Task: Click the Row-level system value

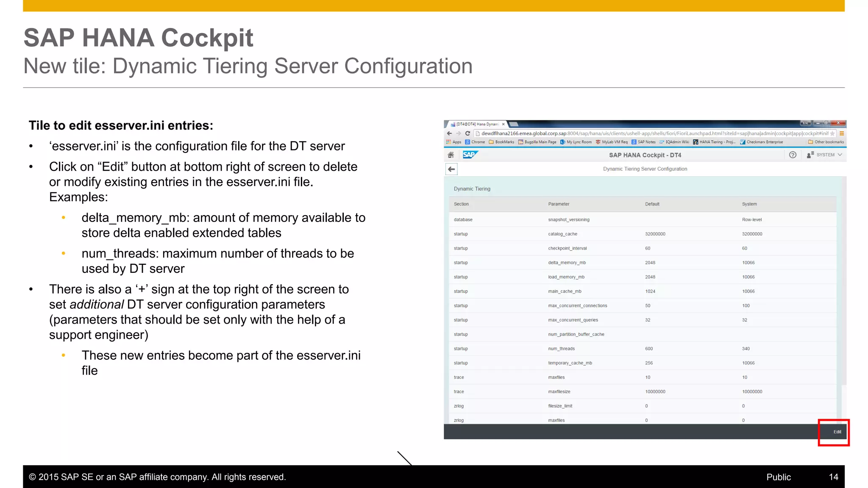Action: point(752,219)
